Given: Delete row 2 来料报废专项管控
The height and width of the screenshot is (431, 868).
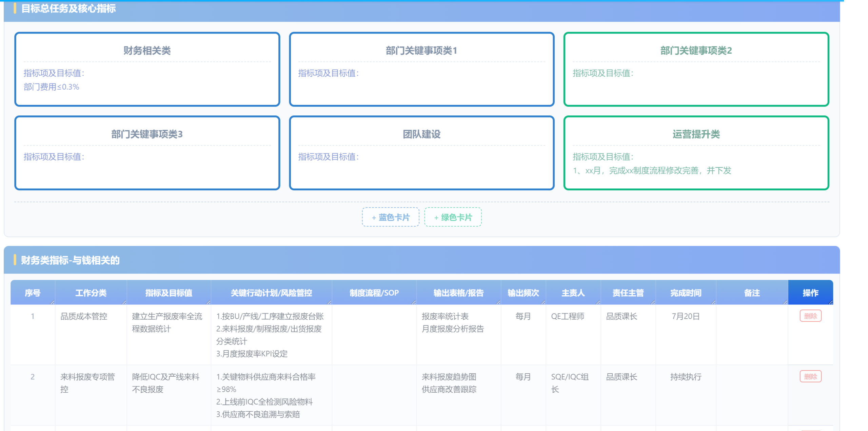Looking at the screenshot, I should point(810,376).
